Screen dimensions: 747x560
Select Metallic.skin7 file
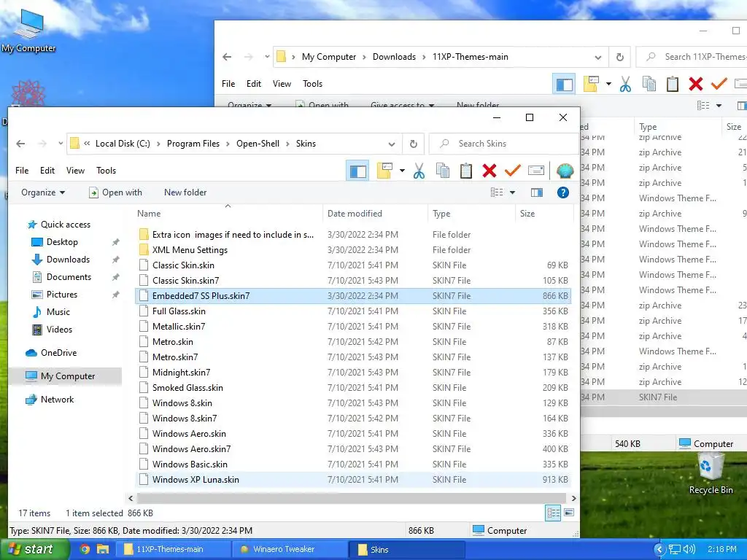tap(353, 327)
